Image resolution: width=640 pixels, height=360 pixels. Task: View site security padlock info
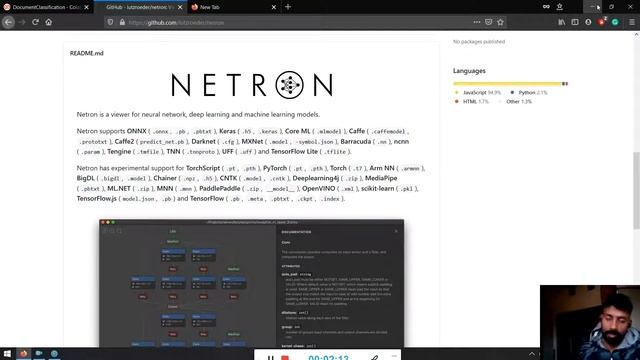122,22
